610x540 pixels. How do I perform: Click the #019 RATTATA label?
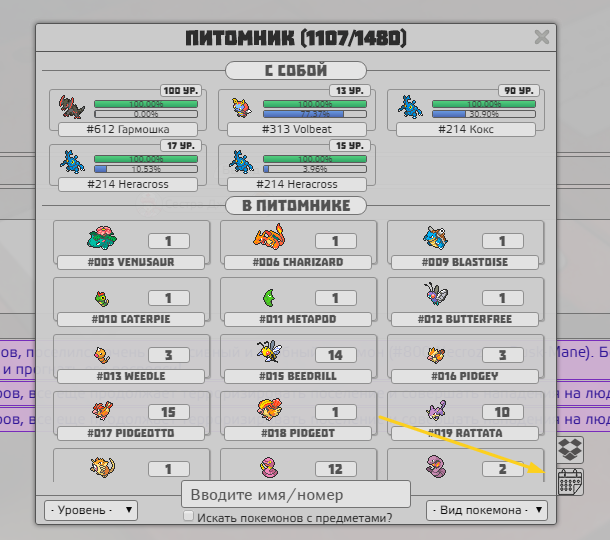pos(465,433)
